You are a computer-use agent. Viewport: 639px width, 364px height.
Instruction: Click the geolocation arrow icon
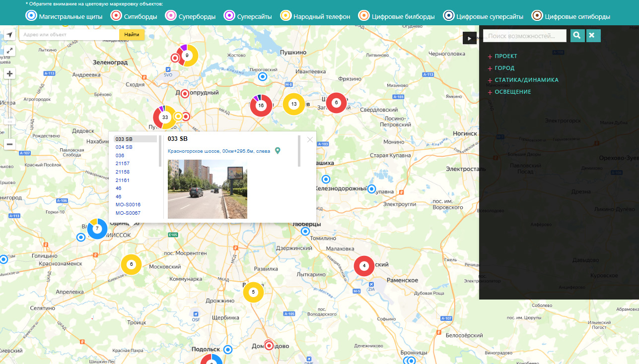(x=9, y=35)
